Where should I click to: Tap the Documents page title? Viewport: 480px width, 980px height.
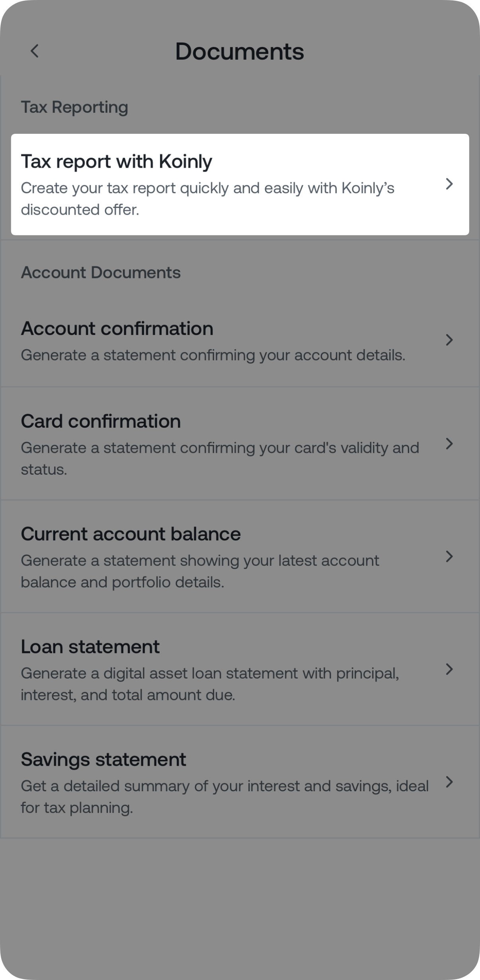[240, 51]
